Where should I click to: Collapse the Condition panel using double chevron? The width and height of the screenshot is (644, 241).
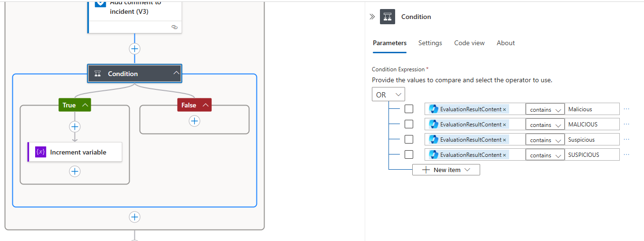click(x=372, y=17)
